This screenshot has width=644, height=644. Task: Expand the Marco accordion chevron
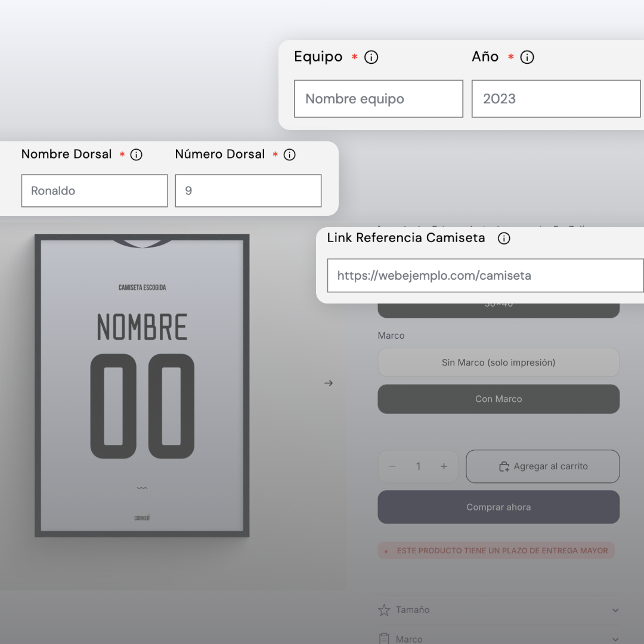click(x=615, y=639)
